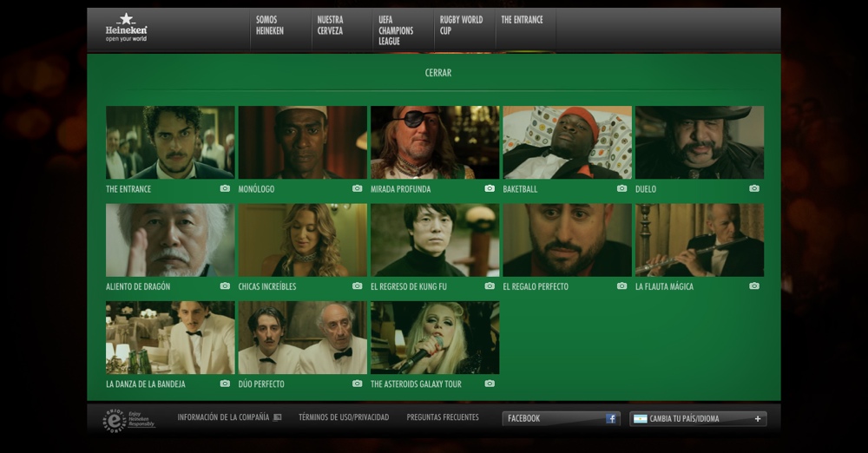Click the camera icon for The Asteroids Galaxy Tour

point(490,384)
